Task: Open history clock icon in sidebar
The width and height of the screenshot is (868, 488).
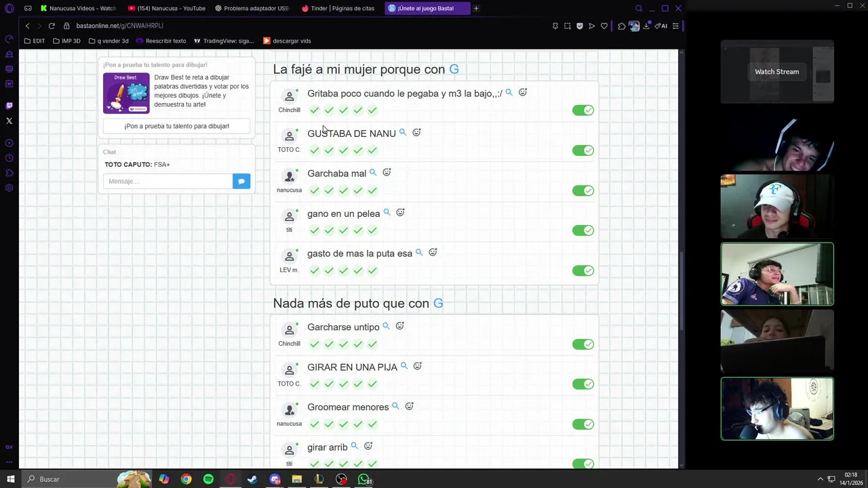Action: pos(9,158)
